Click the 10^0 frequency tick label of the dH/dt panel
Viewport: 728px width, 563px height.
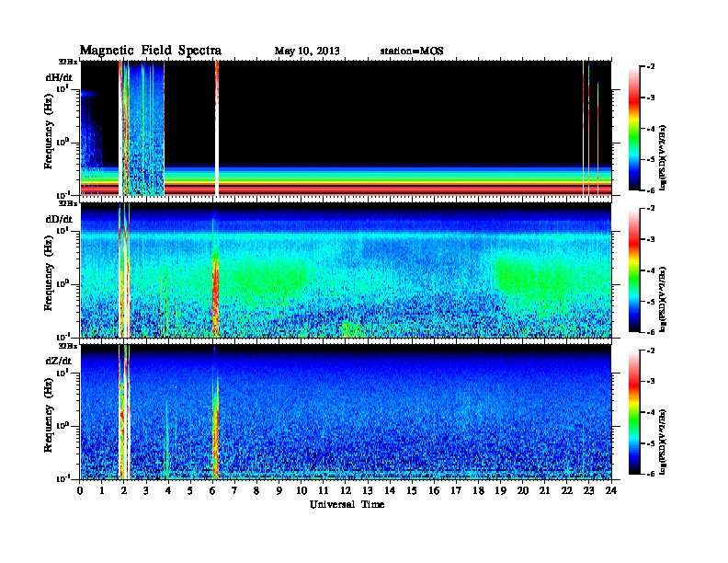pos(63,142)
